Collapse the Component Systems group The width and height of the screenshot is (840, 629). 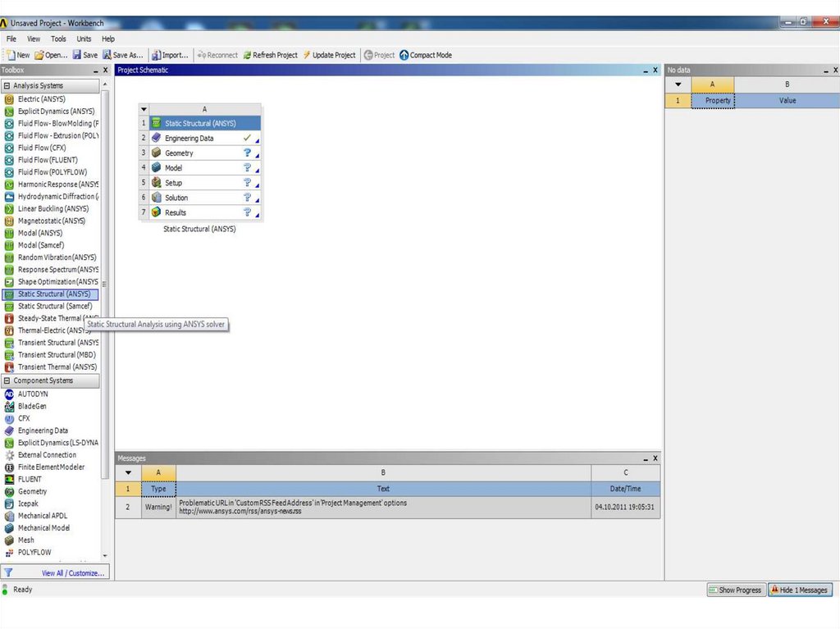7,381
